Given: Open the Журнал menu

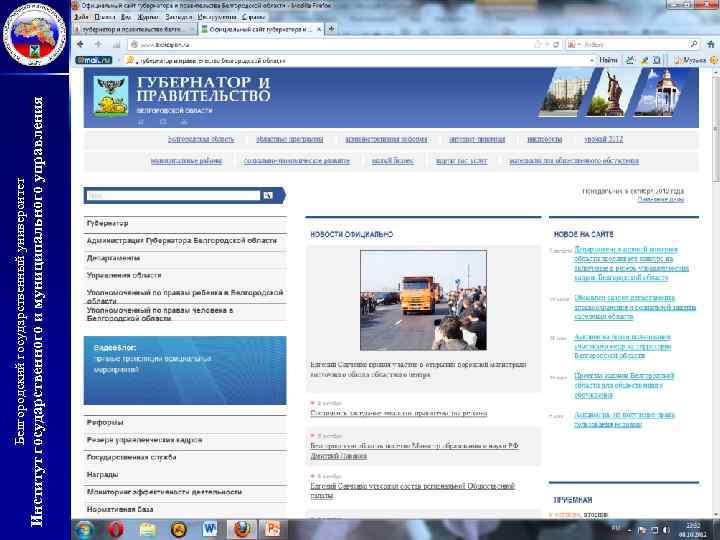Looking at the screenshot, I should click(148, 17).
